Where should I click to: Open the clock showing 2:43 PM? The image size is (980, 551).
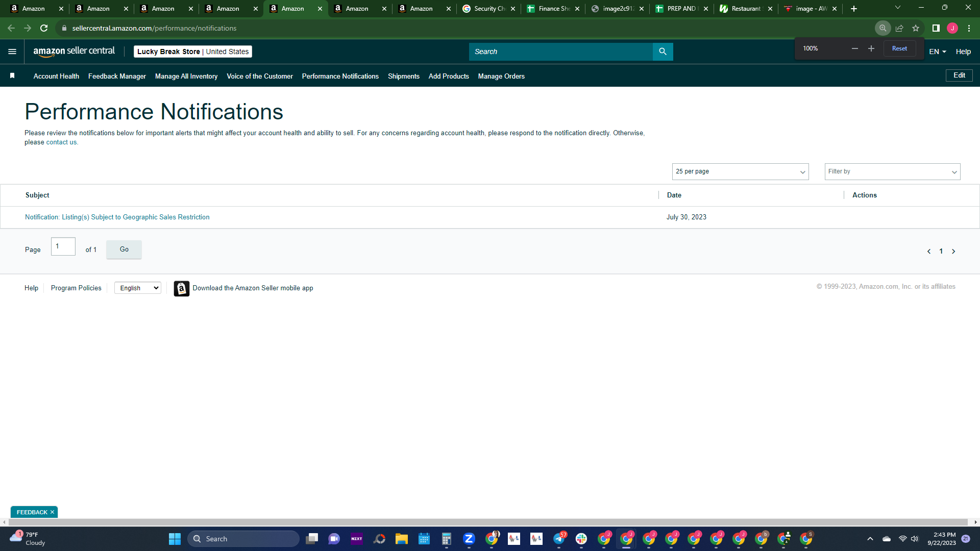942,539
